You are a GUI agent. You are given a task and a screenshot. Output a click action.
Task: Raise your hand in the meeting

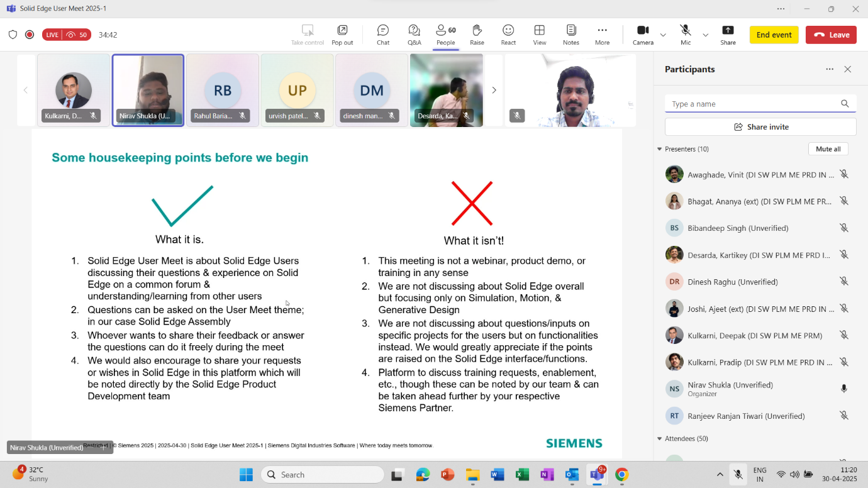coord(477,34)
